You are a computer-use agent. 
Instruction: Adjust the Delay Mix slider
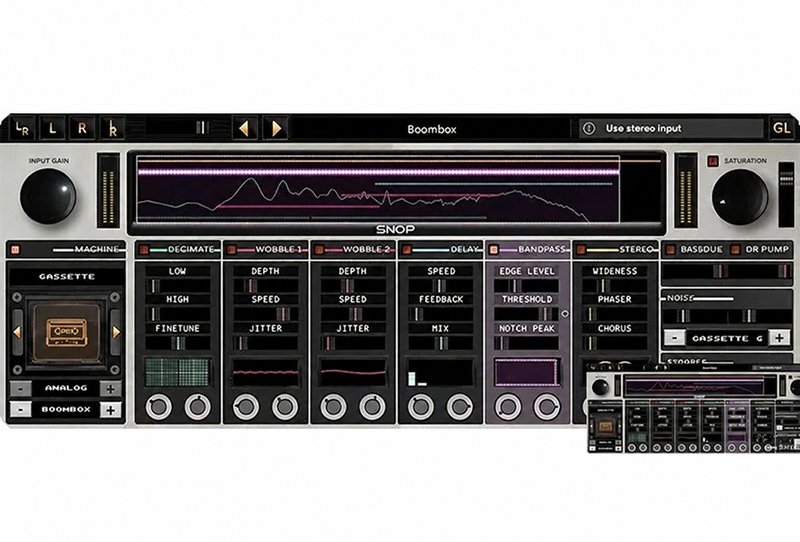pyautogui.click(x=440, y=343)
